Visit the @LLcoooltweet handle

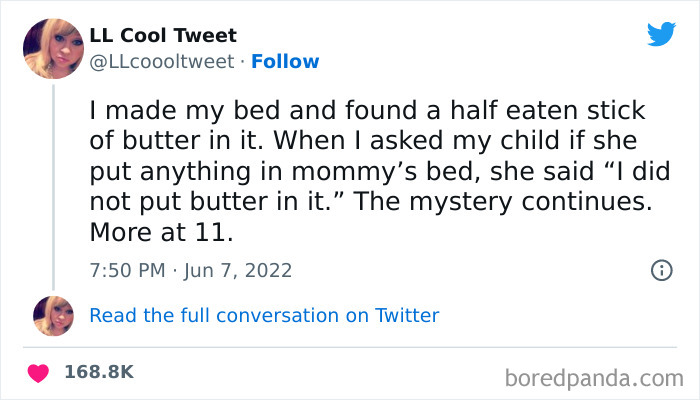[161, 62]
